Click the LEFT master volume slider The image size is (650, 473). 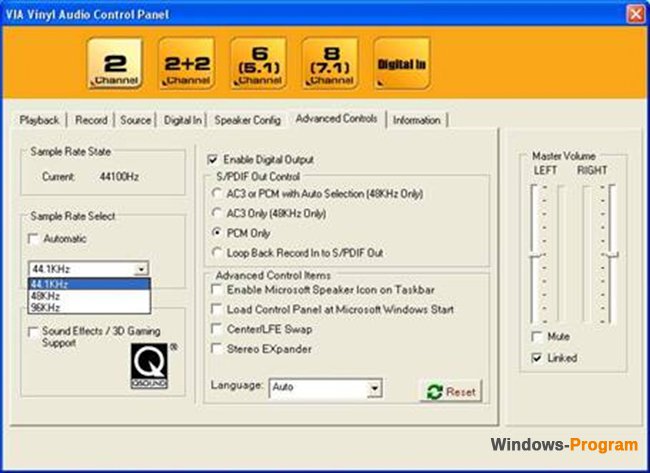[x=535, y=255]
